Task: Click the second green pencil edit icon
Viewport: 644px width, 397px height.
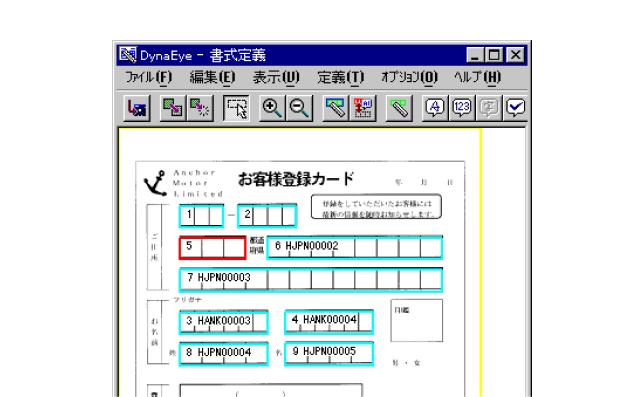Action: (x=399, y=108)
